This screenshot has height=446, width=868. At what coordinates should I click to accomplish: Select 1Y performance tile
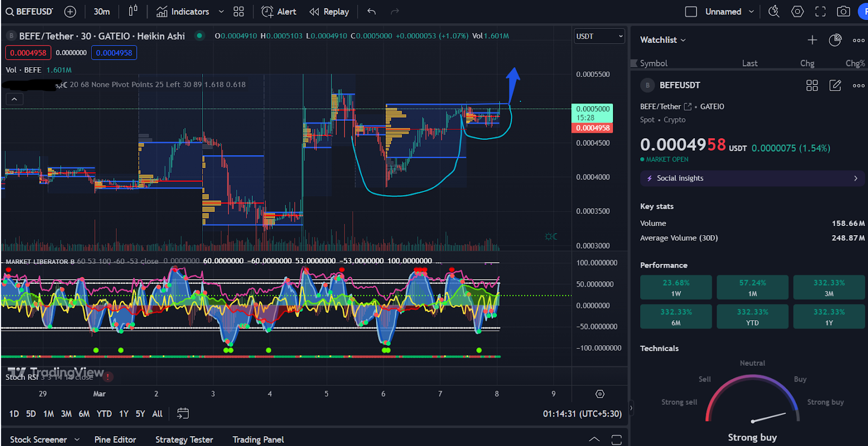click(829, 316)
